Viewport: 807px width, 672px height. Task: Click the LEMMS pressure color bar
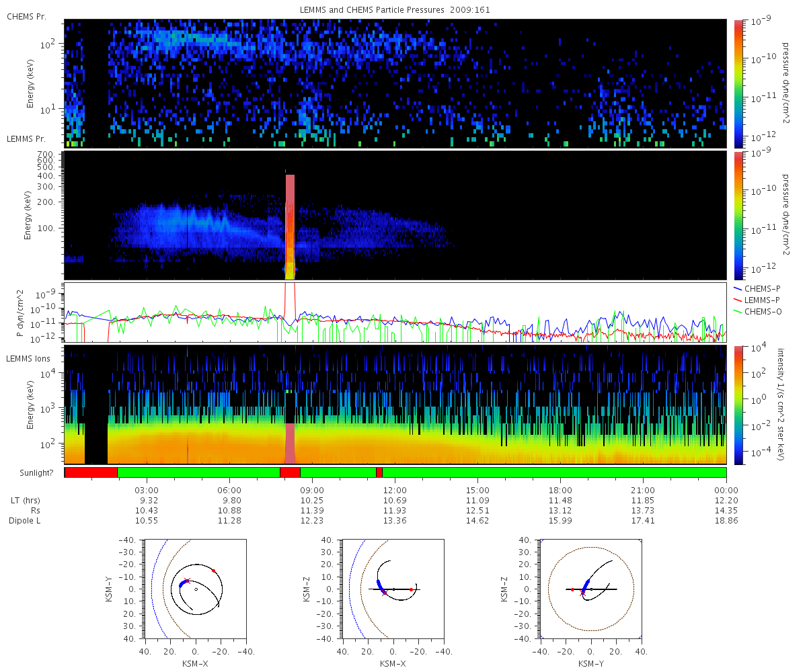tap(738, 215)
